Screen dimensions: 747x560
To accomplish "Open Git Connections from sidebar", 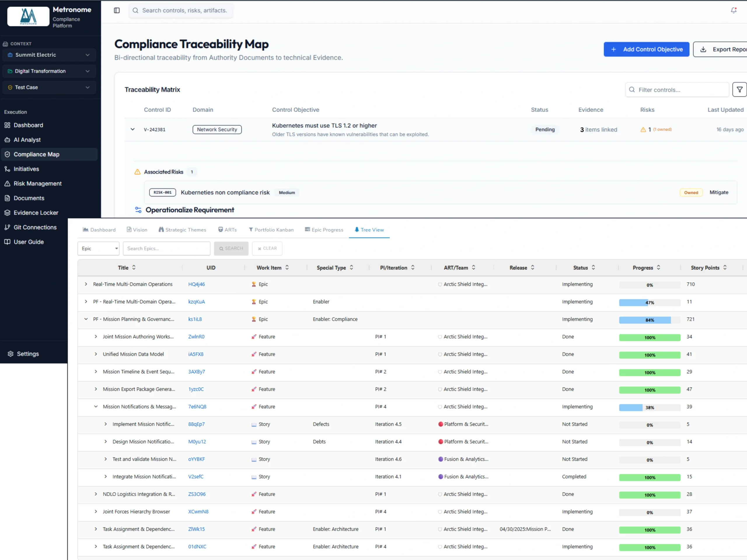I will [35, 227].
